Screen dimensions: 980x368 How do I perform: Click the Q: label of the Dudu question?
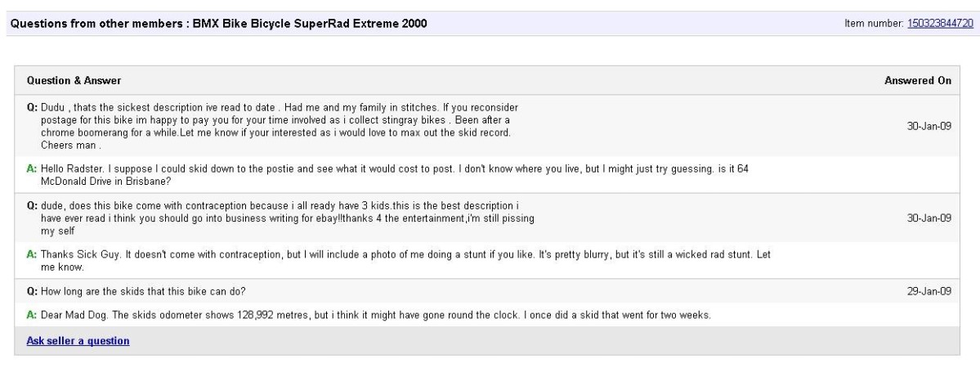[32, 109]
